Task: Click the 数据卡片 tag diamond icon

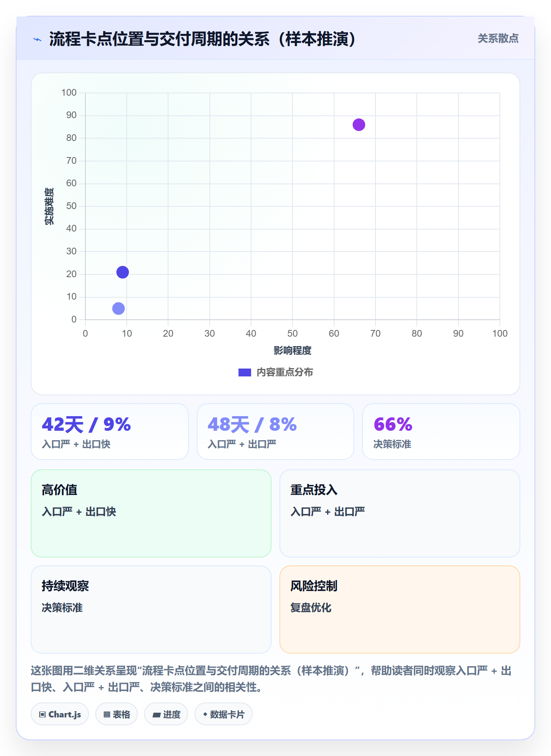Action: click(x=205, y=714)
